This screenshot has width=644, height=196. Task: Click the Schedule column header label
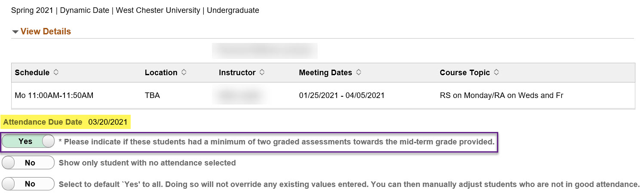[32, 73]
